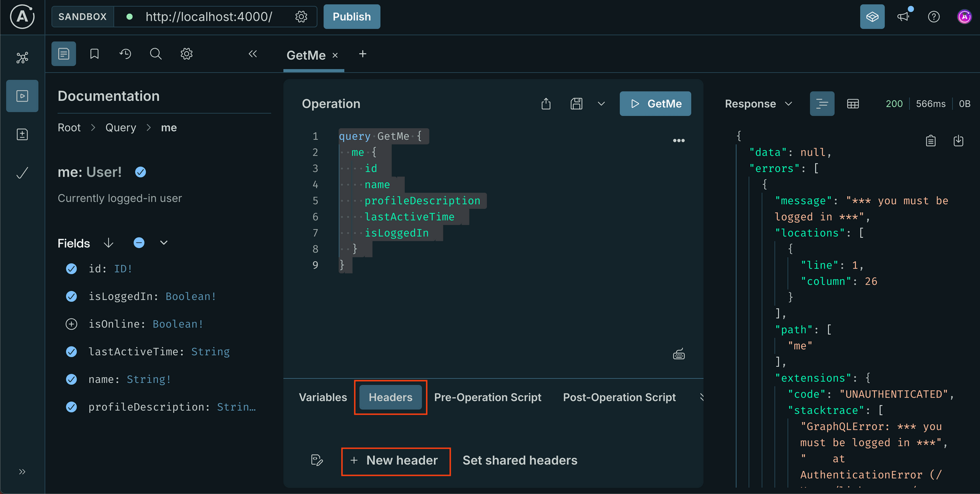Uncheck the lastActiveTime field
This screenshot has width=980, height=494.
click(71, 352)
